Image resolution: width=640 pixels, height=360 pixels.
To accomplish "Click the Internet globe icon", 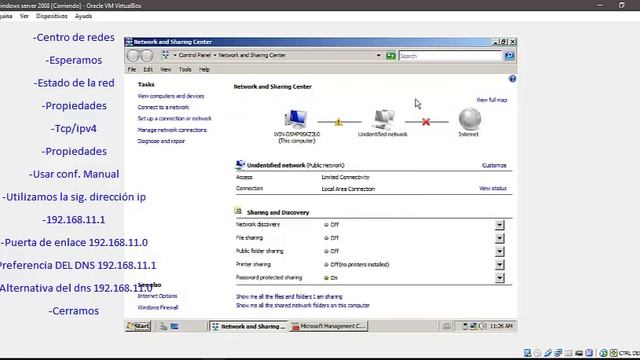I will (x=470, y=119).
